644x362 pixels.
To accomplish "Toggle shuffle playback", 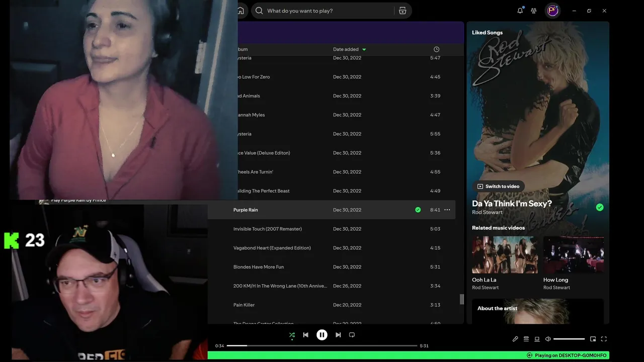I will [x=292, y=335].
